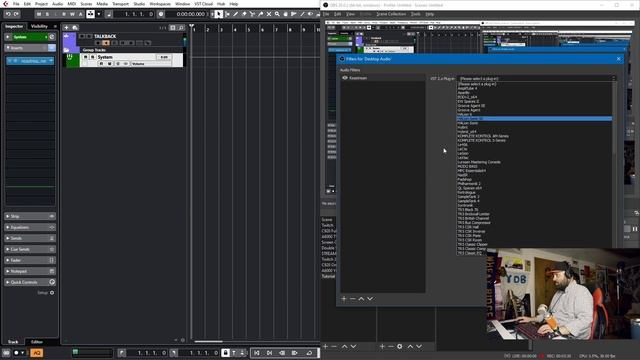Screen dimensions: 640x360
Task: Open Cubase Transport menu
Action: point(120,4)
